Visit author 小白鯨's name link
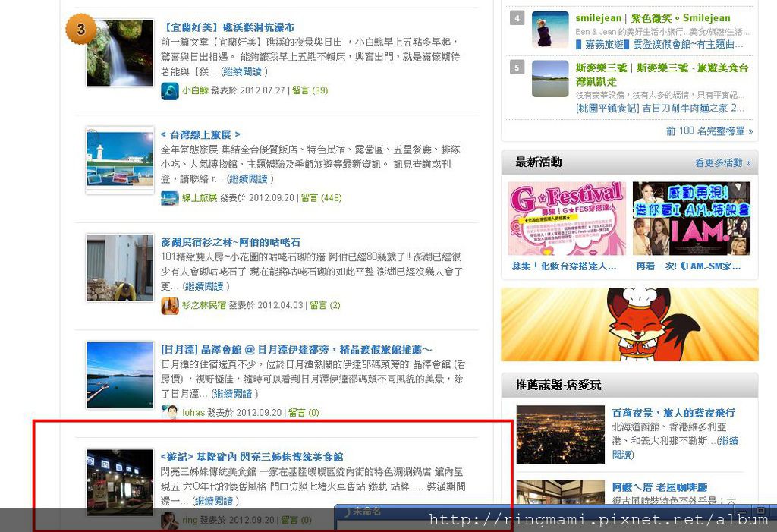This screenshot has height=532, width=777. coord(195,90)
